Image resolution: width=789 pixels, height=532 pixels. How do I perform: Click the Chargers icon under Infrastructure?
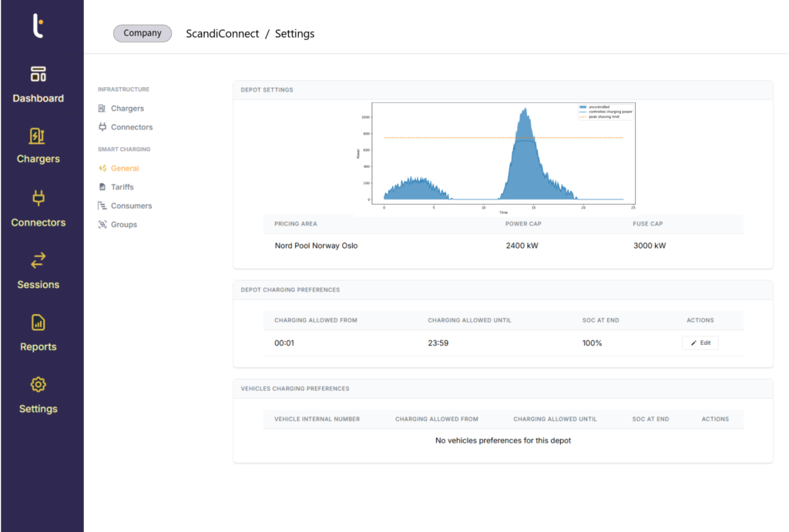click(102, 109)
